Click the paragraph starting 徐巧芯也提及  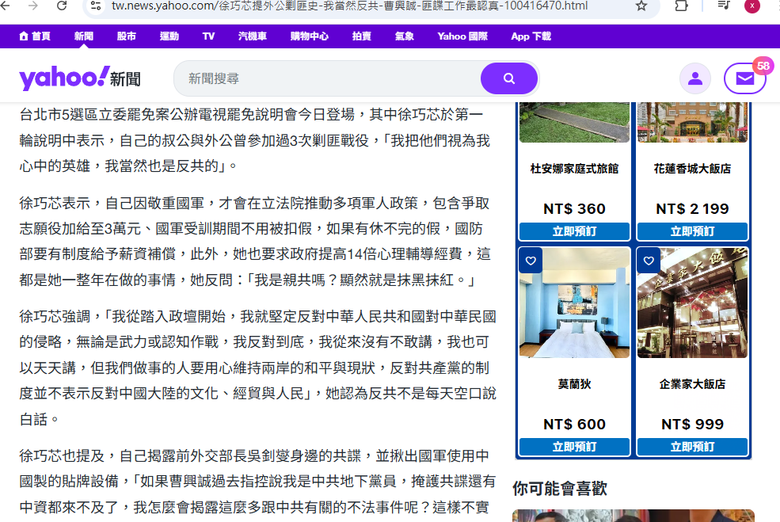258,482
